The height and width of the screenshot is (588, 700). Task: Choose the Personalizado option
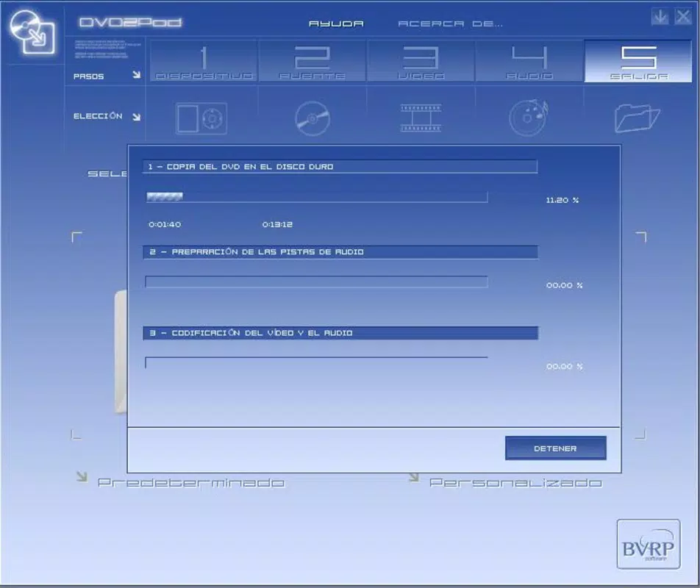[x=515, y=483]
